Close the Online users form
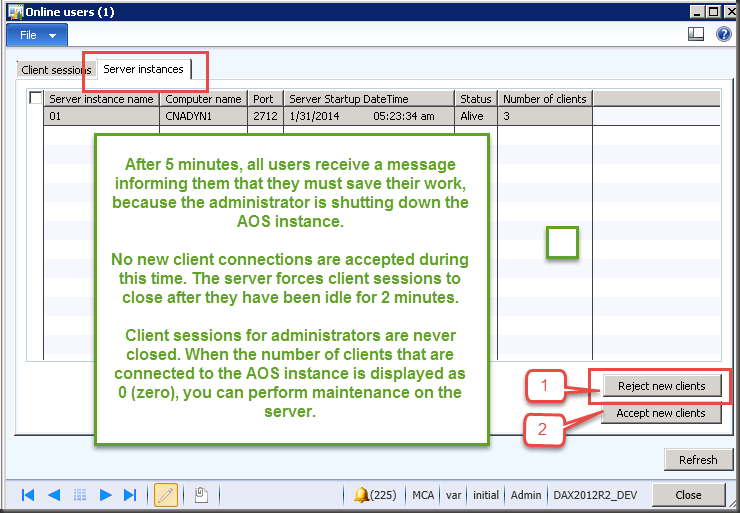This screenshot has height=513, width=740. (688, 495)
